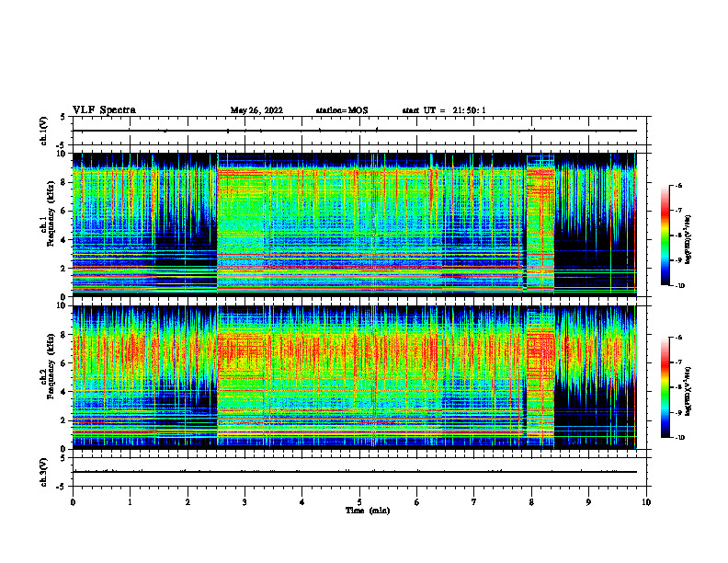Screen dimensions: 728x563
Task: Click the time axis tick label '3'
Action: [x=245, y=501]
